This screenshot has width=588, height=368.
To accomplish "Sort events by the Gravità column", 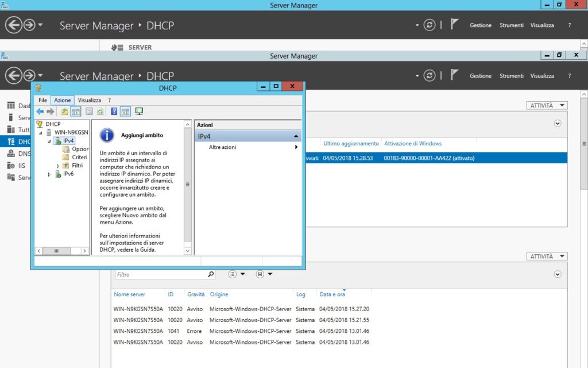I will (196, 294).
